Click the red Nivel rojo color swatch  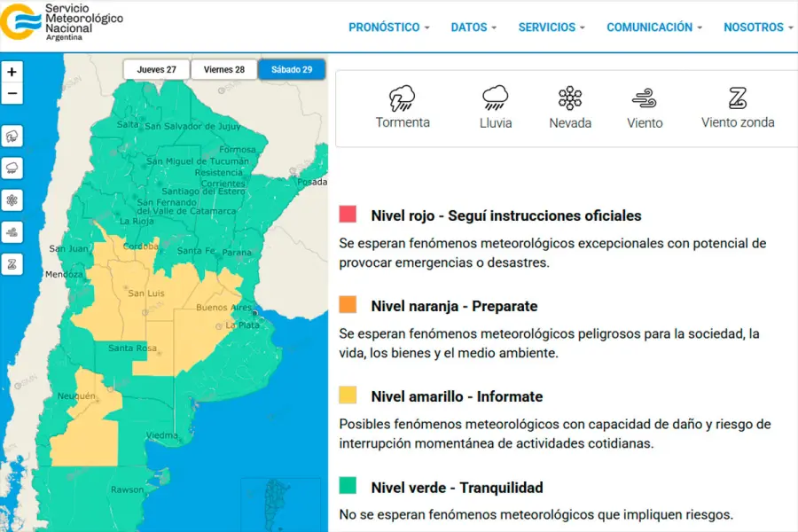click(x=348, y=215)
